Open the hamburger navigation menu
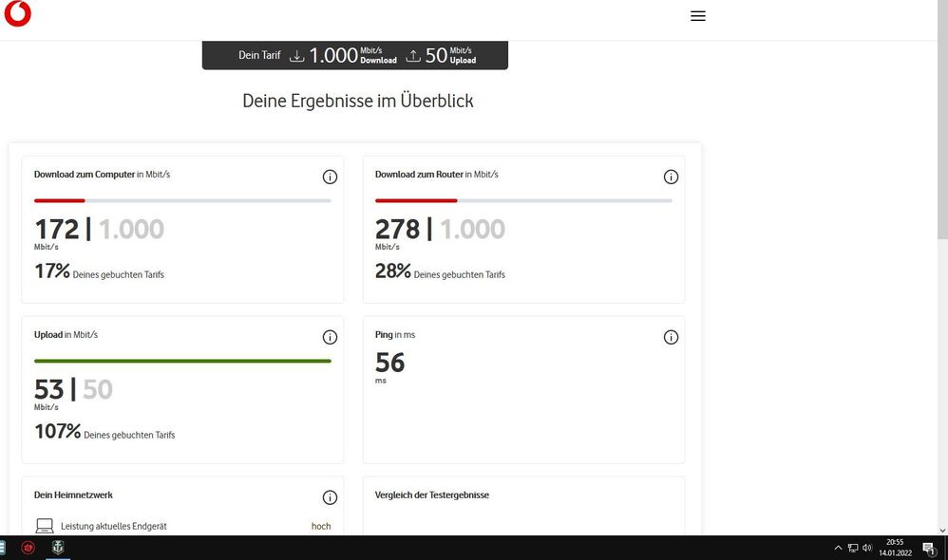948x560 pixels. click(x=697, y=16)
